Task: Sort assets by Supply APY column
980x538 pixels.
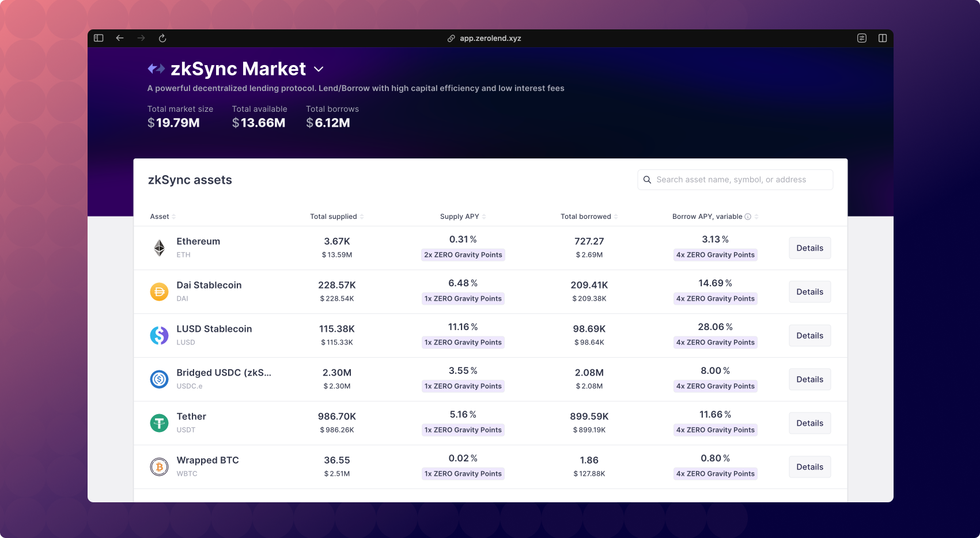Action: (483, 216)
